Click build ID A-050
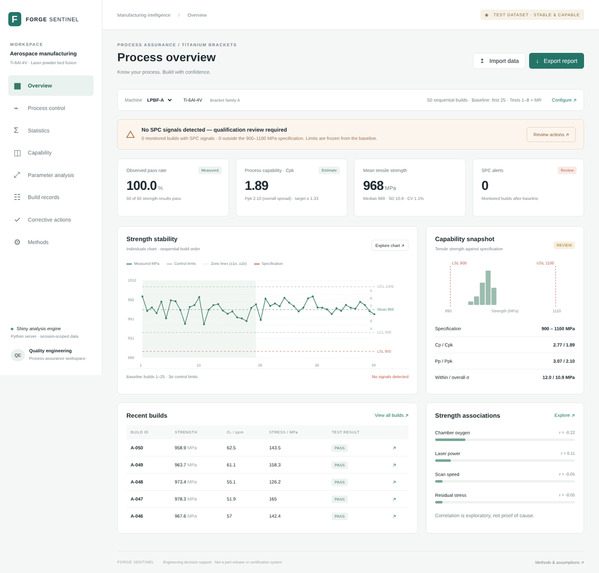The image size is (599, 573). (137, 448)
